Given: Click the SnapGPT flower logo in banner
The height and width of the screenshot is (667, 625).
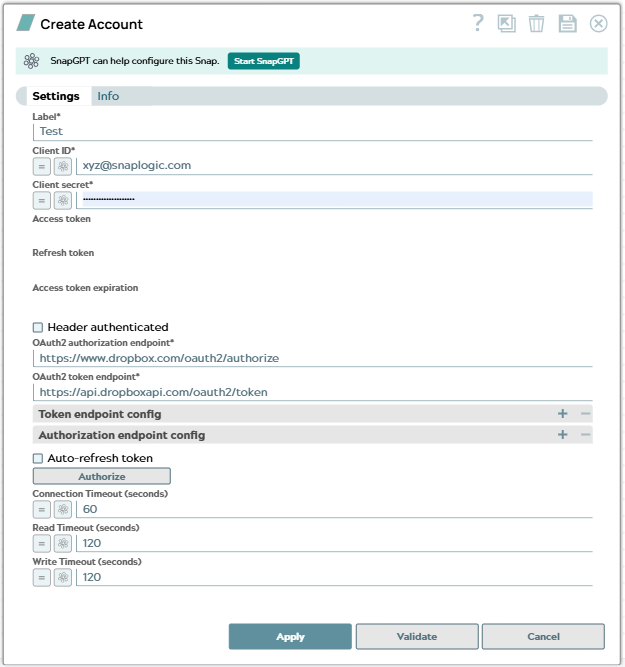Looking at the screenshot, I should pyautogui.click(x=31, y=61).
